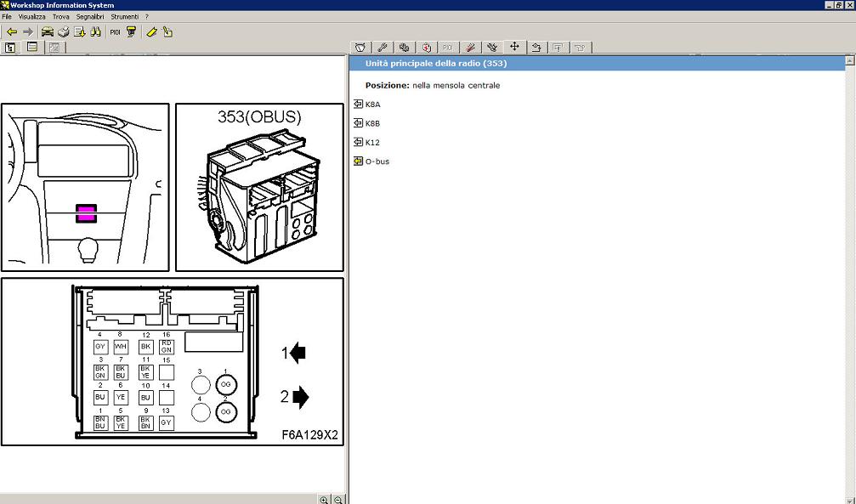Open the Trova menu
856x504 pixels.
click(x=60, y=17)
